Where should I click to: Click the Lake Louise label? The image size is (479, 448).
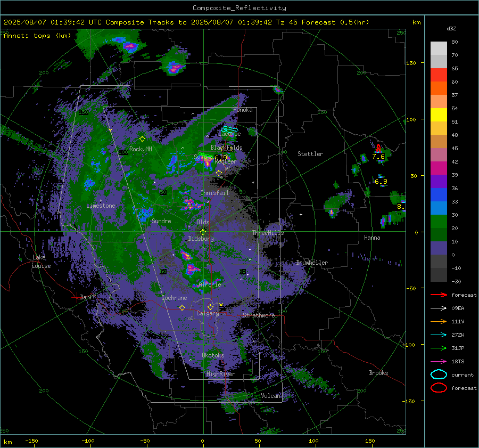41,262
